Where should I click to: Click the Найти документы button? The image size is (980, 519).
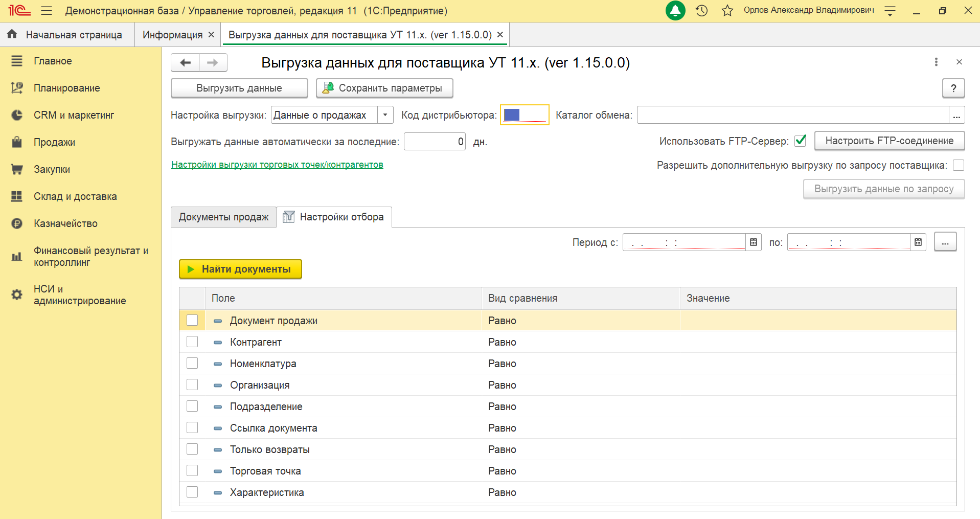click(240, 269)
